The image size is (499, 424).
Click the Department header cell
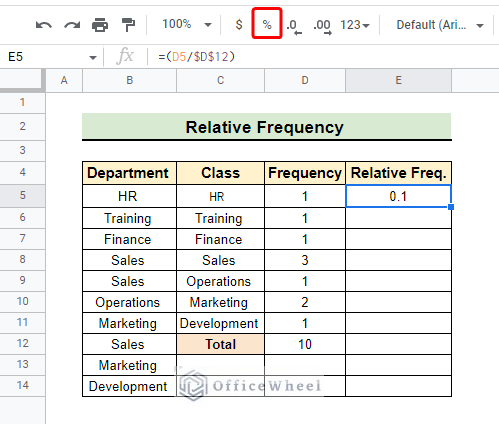129,173
